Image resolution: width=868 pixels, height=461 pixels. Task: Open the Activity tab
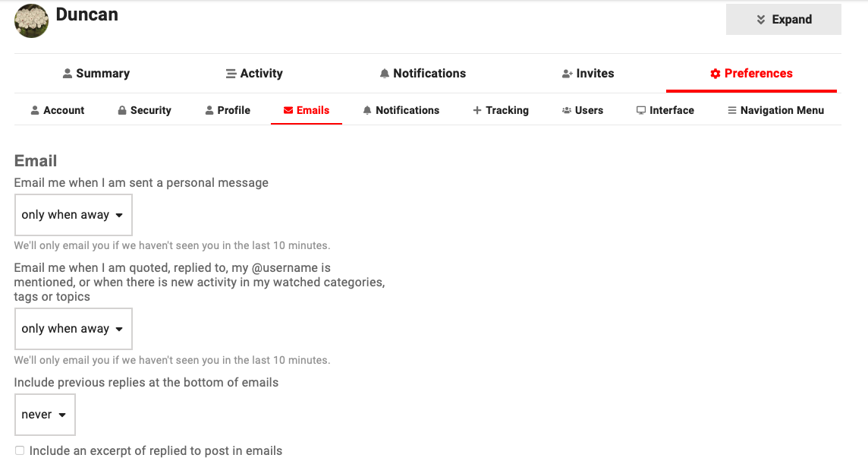pos(254,74)
